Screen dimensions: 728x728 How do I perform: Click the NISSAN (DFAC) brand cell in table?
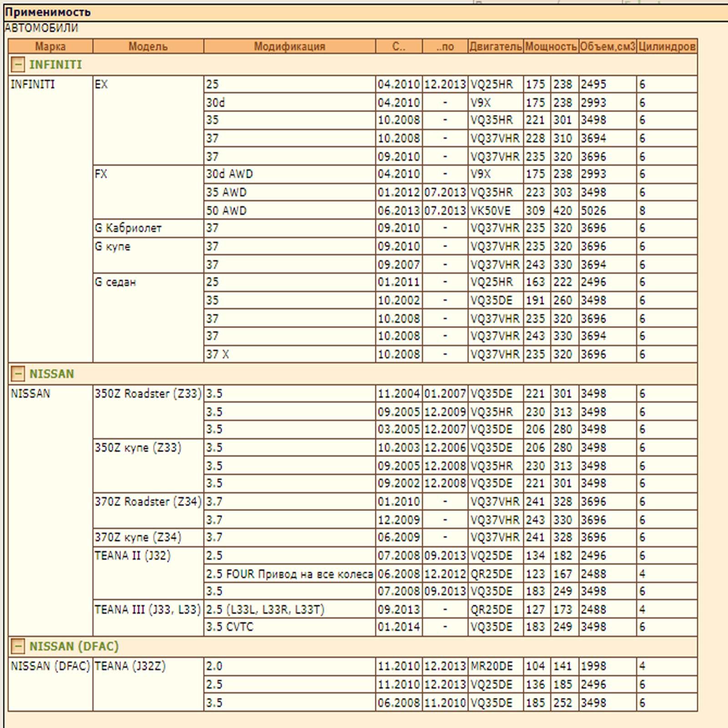tap(51, 684)
